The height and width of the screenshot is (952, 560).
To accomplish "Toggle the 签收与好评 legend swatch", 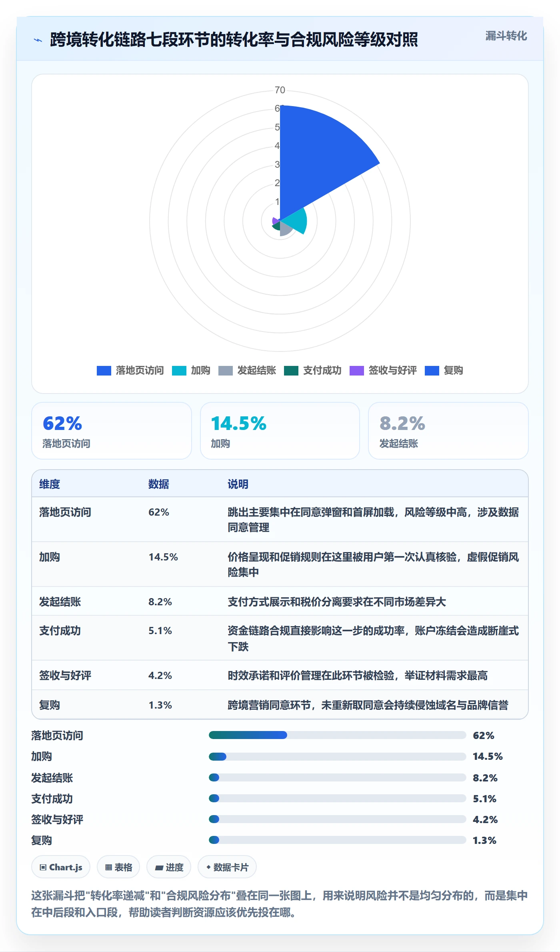I will 357,371.
